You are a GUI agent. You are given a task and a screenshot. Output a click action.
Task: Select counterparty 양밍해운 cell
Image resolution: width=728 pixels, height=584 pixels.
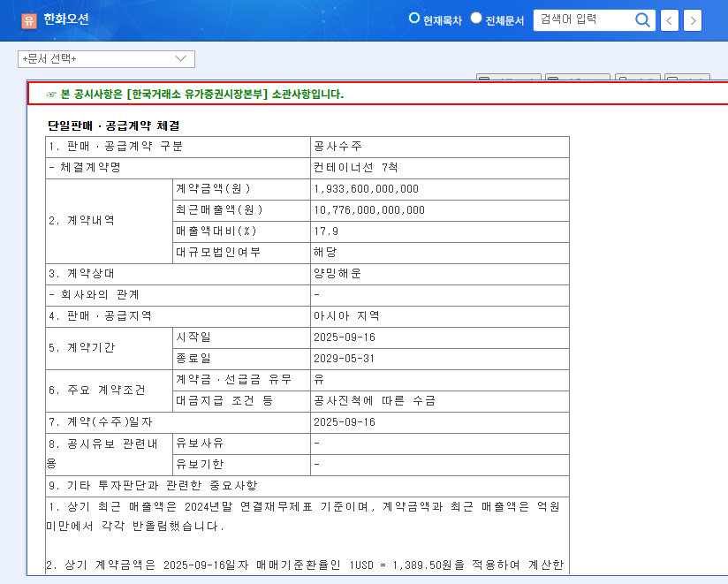coord(440,274)
